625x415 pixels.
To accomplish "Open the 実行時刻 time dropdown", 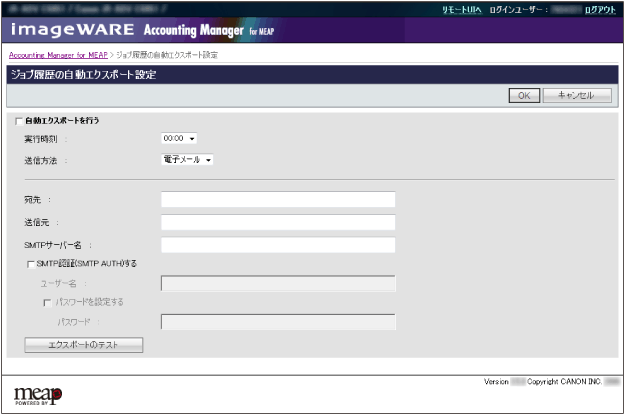I will click(179, 139).
